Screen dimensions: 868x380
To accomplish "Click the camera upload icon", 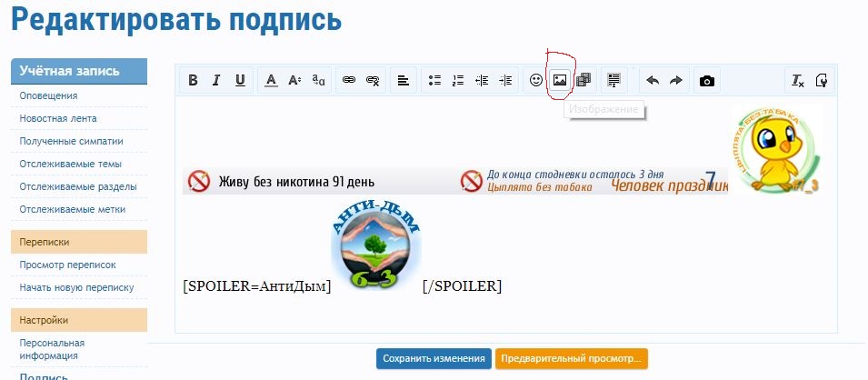I will pyautogui.click(x=707, y=81).
